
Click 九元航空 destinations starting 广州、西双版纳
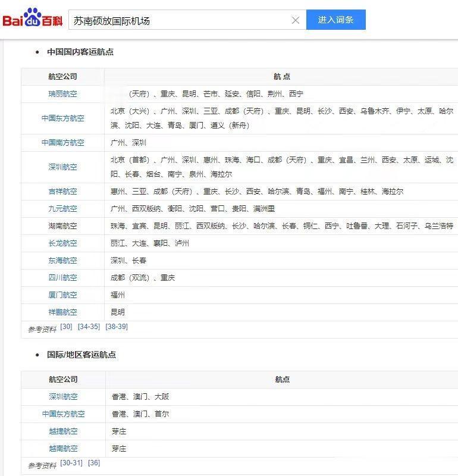point(193,209)
